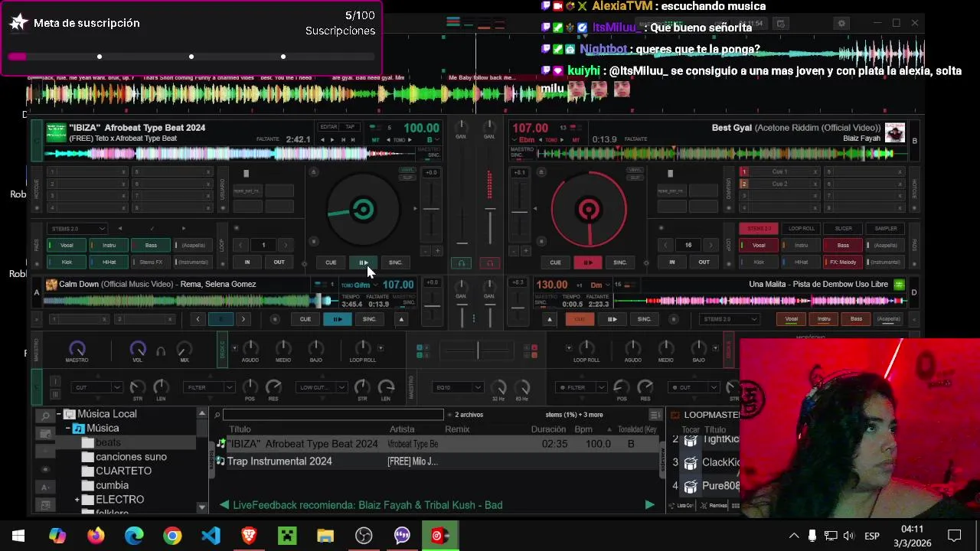
Task: Select STEMS 2.0 pad tab on Best Gyal deck
Action: tap(759, 229)
